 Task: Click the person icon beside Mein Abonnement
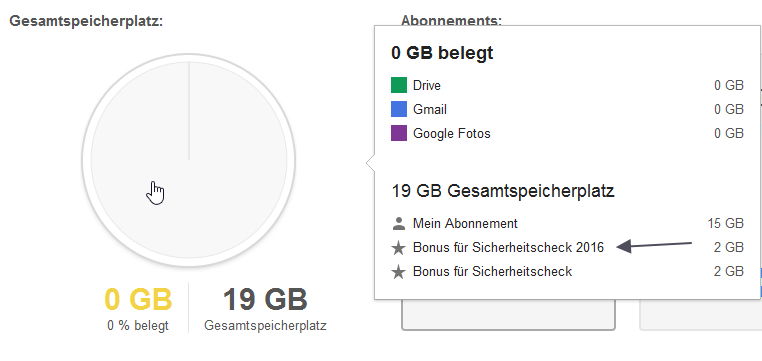coord(398,223)
